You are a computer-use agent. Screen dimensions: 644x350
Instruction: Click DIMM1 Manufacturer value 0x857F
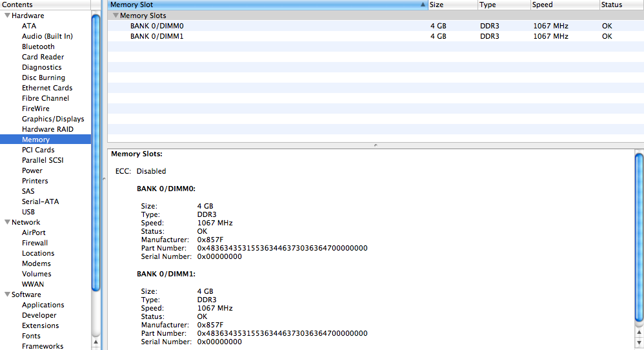tap(210, 325)
